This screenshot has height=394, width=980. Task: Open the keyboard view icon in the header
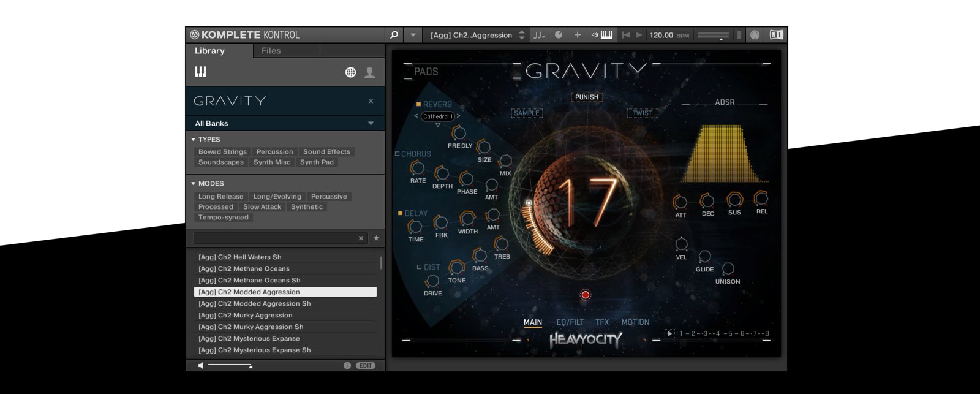pos(602,35)
